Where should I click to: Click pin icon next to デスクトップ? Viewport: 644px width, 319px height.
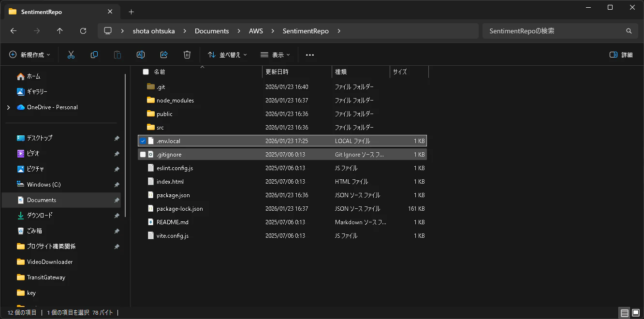pyautogui.click(x=117, y=138)
